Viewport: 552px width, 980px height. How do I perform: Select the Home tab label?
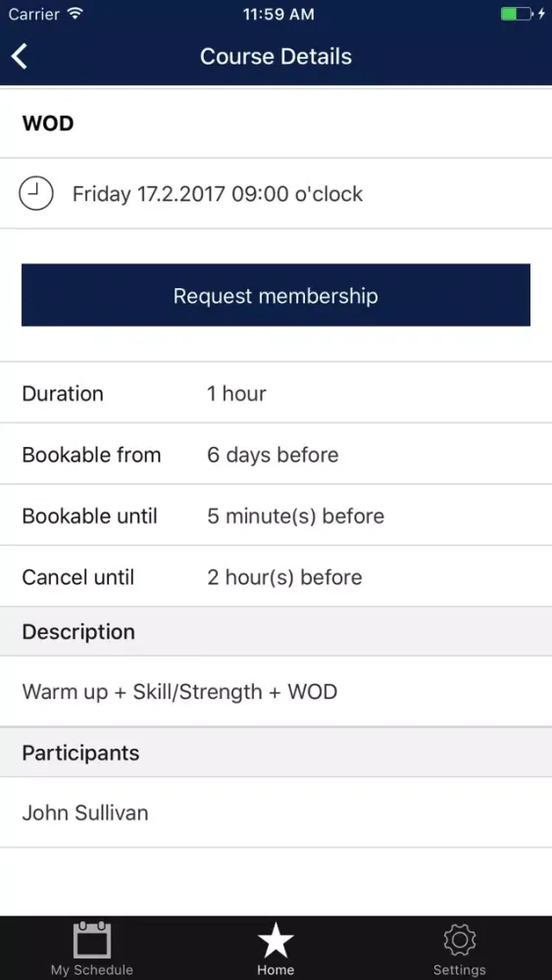[276, 970]
